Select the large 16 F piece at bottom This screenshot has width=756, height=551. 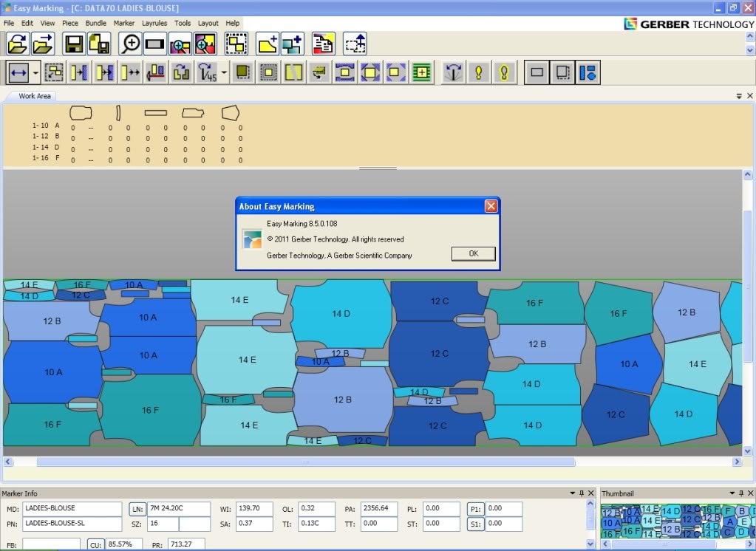click(x=151, y=411)
